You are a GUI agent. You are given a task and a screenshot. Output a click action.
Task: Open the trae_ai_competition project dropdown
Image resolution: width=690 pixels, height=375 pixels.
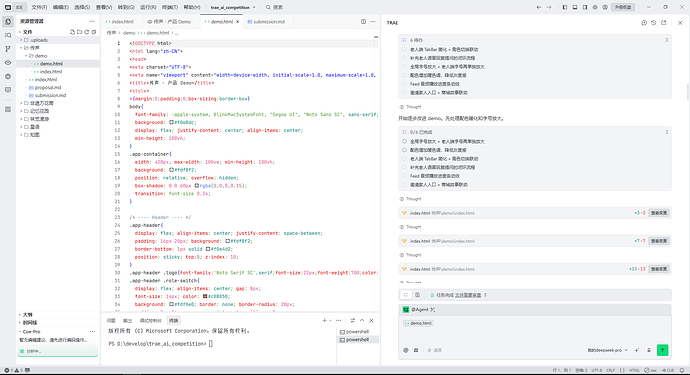tap(233, 7)
